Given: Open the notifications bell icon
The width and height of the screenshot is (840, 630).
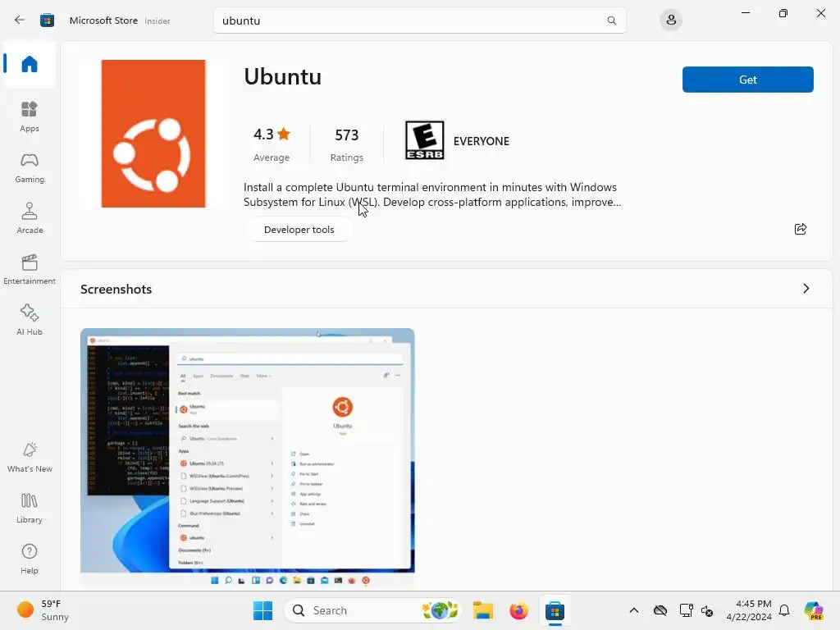Looking at the screenshot, I should 784,610.
